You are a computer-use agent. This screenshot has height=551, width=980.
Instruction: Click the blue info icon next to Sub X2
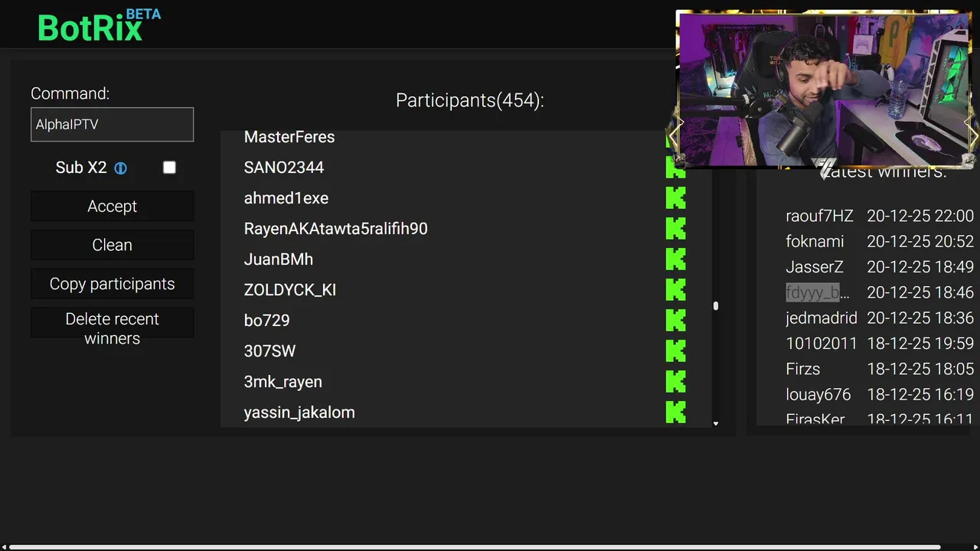tap(120, 168)
